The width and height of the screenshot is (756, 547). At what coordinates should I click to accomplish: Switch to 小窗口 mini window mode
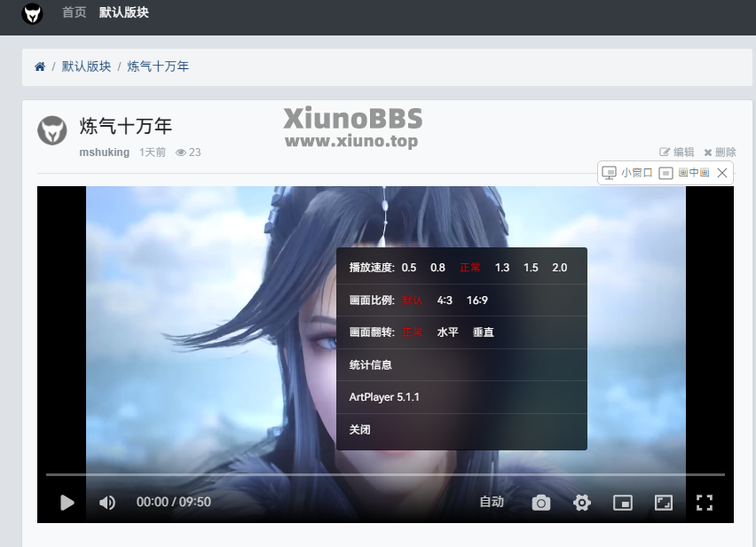point(636,173)
